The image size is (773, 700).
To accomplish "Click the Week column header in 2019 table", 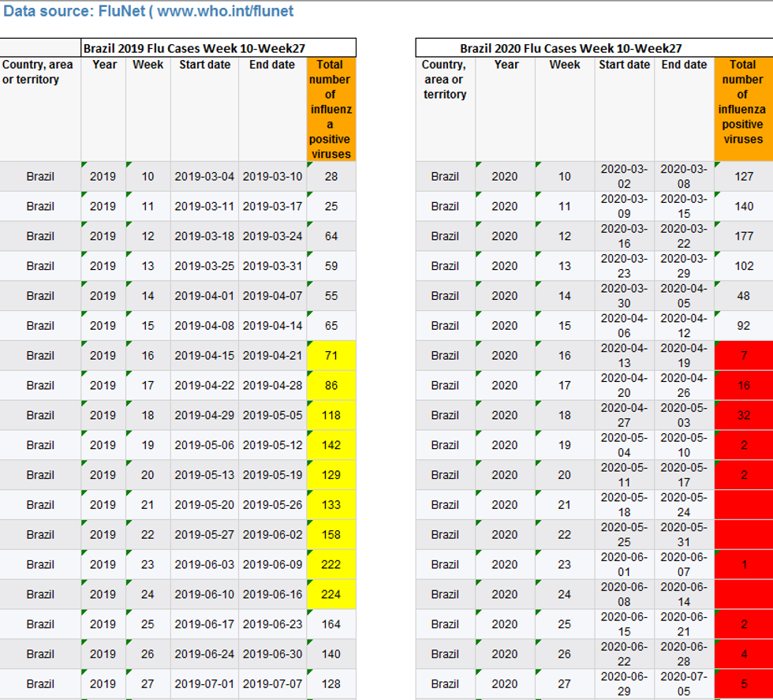I will coord(148,65).
